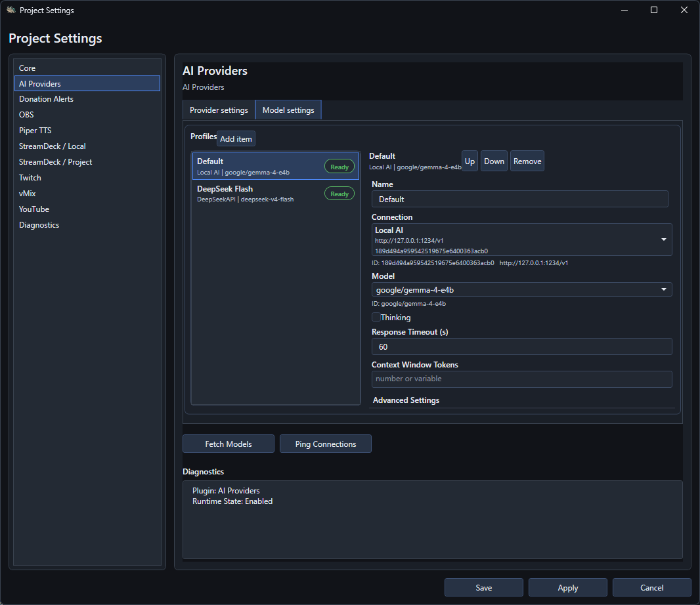Select StreamDeck / Project in the sidebar
Image resolution: width=700 pixels, height=605 pixels.
pos(87,162)
